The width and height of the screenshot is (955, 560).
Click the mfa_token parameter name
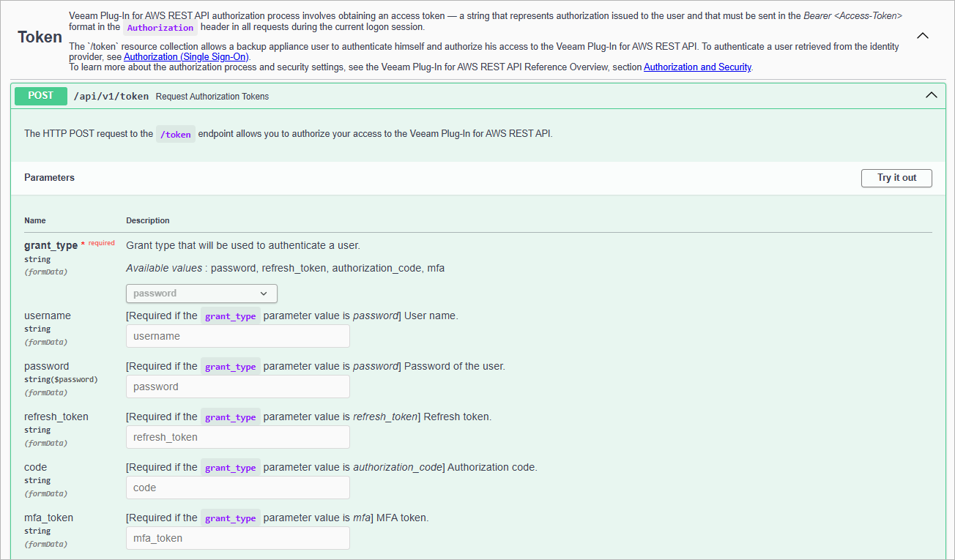point(48,518)
